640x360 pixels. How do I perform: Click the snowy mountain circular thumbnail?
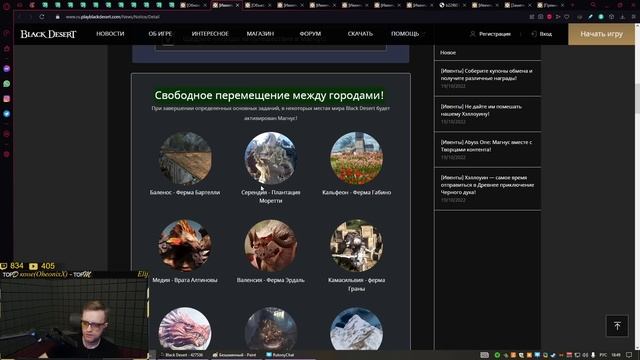pyautogui.click(x=356, y=329)
